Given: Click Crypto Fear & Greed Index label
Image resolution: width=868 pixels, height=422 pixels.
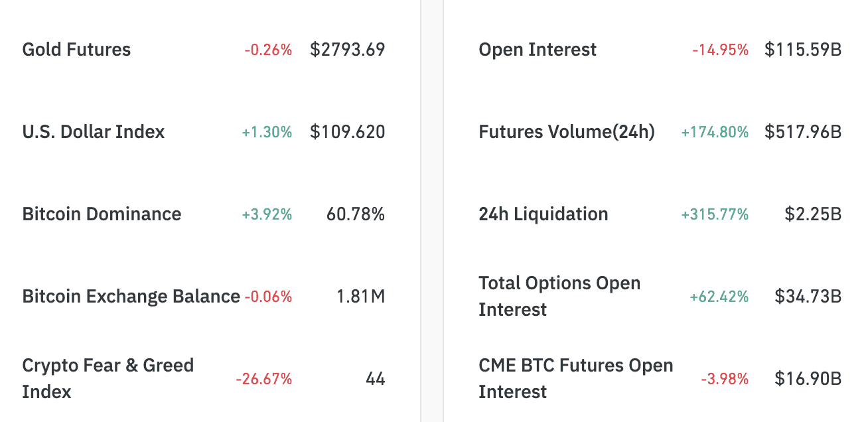Looking at the screenshot, I should 108,378.
